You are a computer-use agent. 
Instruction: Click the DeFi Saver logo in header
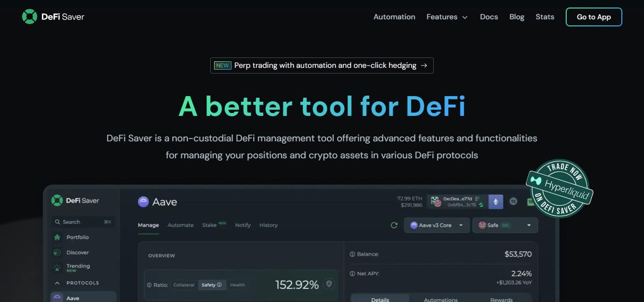53,17
